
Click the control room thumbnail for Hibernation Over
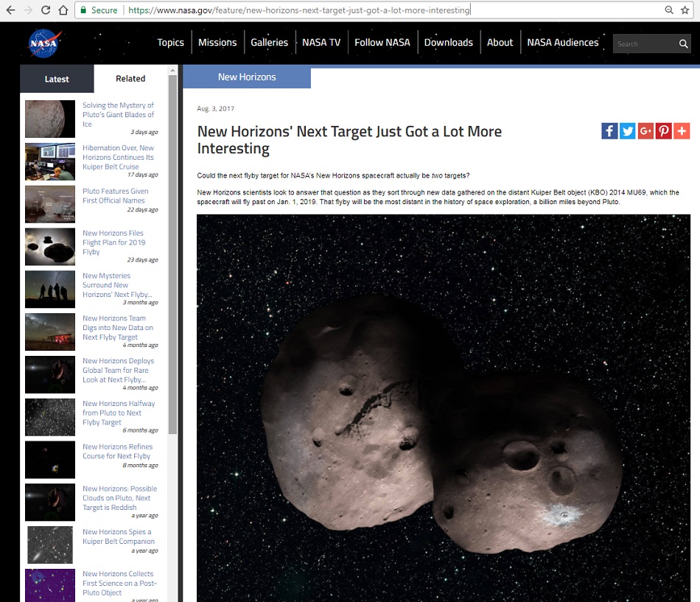pyautogui.click(x=50, y=161)
